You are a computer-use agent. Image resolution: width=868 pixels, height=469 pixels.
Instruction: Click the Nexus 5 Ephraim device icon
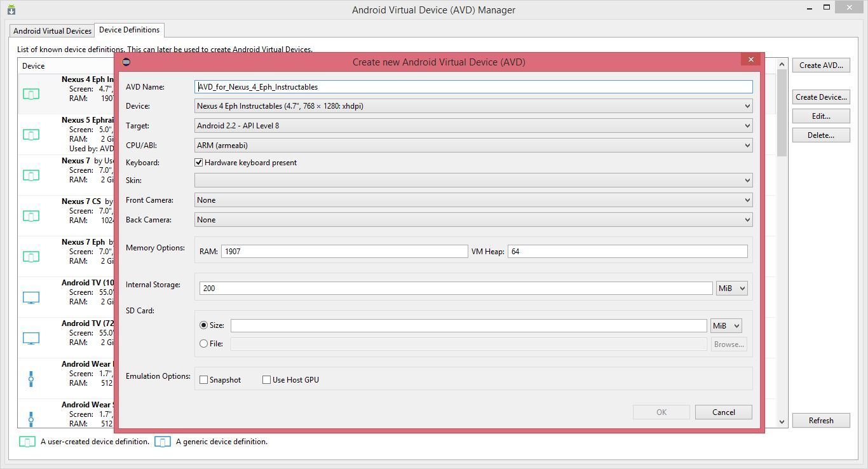point(30,134)
